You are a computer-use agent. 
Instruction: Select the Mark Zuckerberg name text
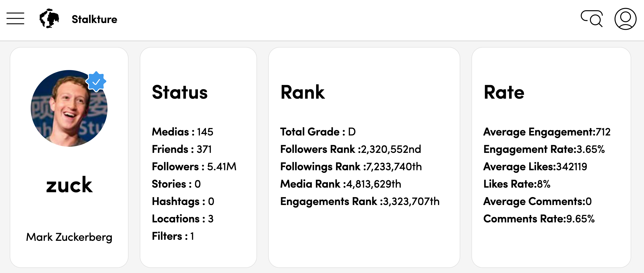[69, 237]
